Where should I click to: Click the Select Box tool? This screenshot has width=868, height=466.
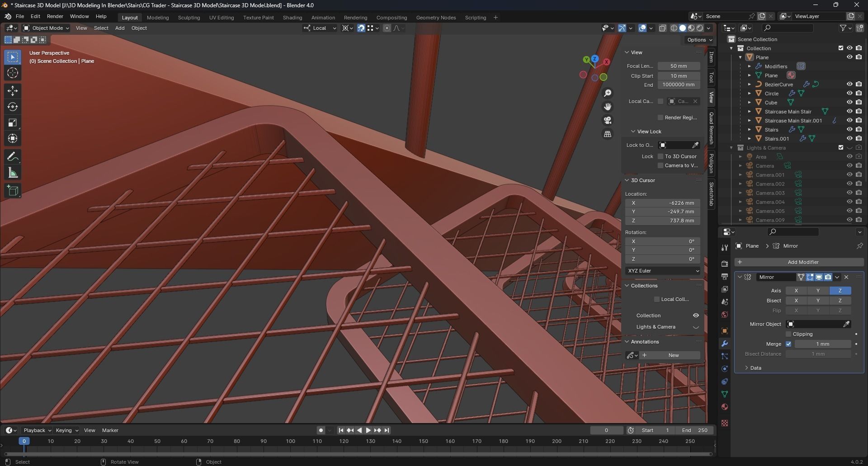point(13,57)
